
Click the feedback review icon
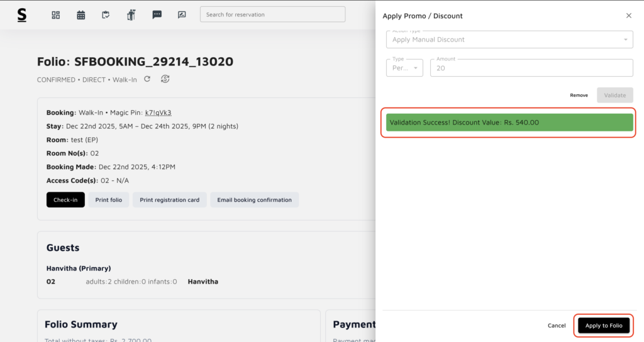click(x=182, y=15)
